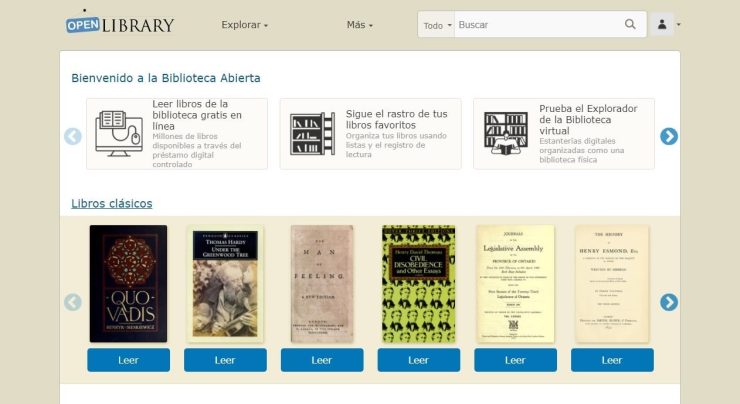Viewport: 740px width, 404px height.
Task: Click inside the Buscar search field
Action: [538, 25]
